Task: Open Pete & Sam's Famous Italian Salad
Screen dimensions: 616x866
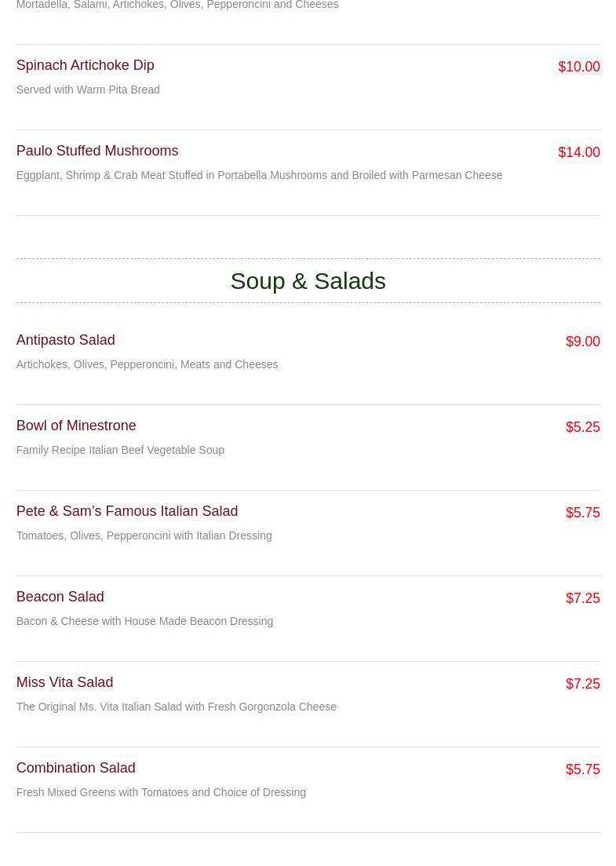Action: pos(127,511)
